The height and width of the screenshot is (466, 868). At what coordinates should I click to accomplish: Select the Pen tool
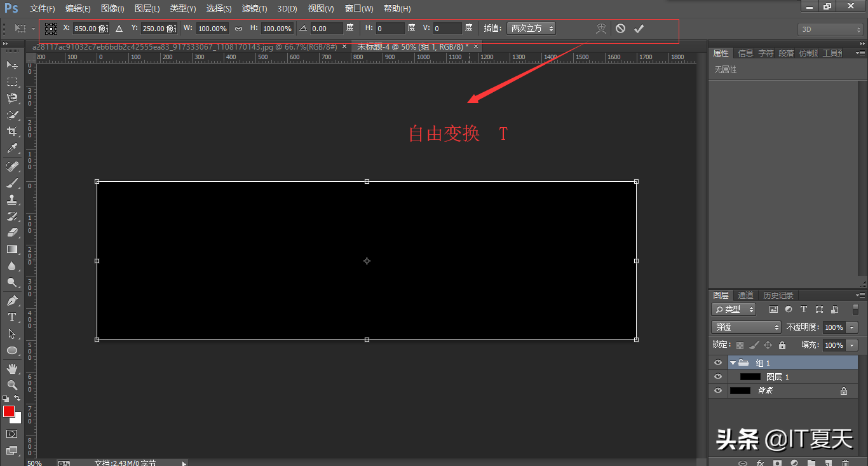pos(11,300)
